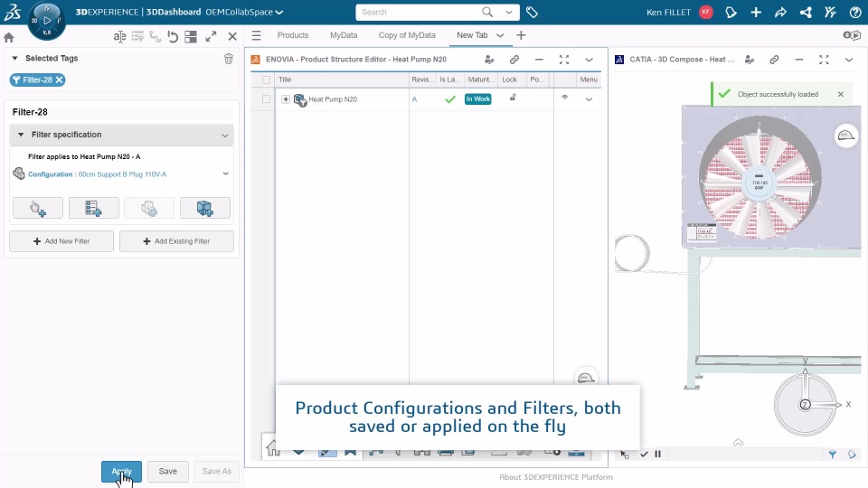Open Heat Pump N20 row menu chevron
The image size is (868, 488).
click(589, 99)
